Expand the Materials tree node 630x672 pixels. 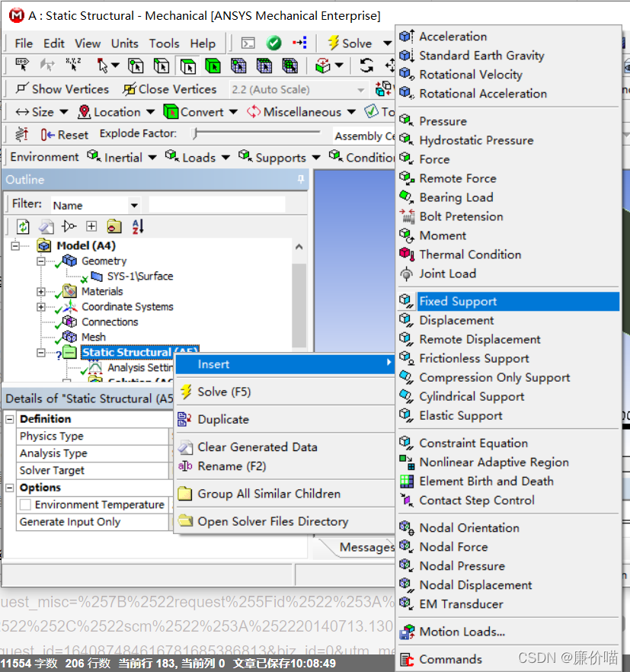tap(40, 292)
